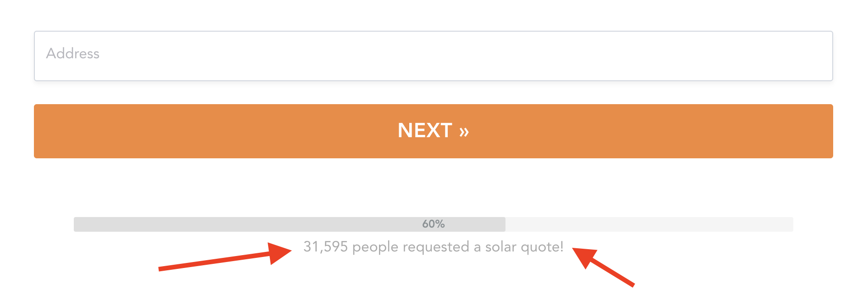Click the tail end of the left red arrow

(x=161, y=268)
